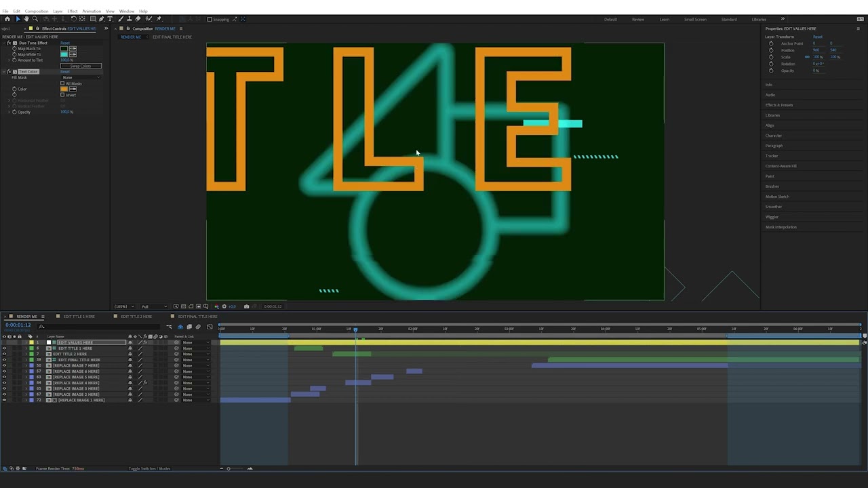This screenshot has height=488, width=868.
Task: Check the Invert checkbox
Action: [62, 95]
